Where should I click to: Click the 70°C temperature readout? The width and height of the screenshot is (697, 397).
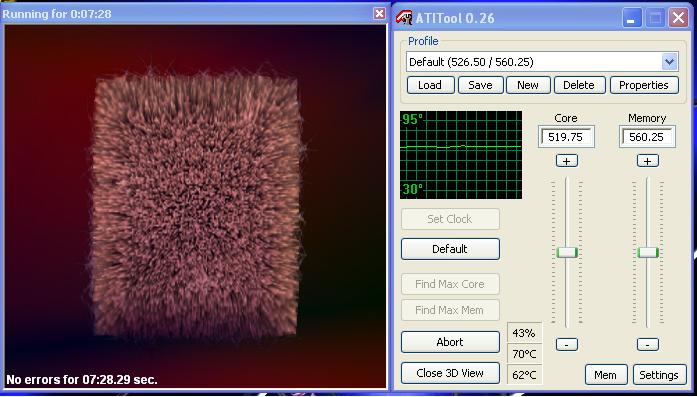tap(524, 354)
